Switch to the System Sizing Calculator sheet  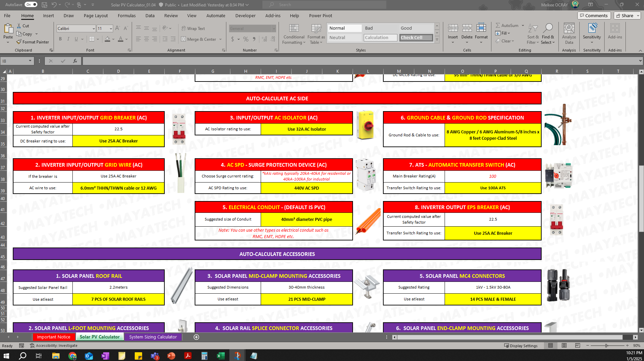click(153, 336)
